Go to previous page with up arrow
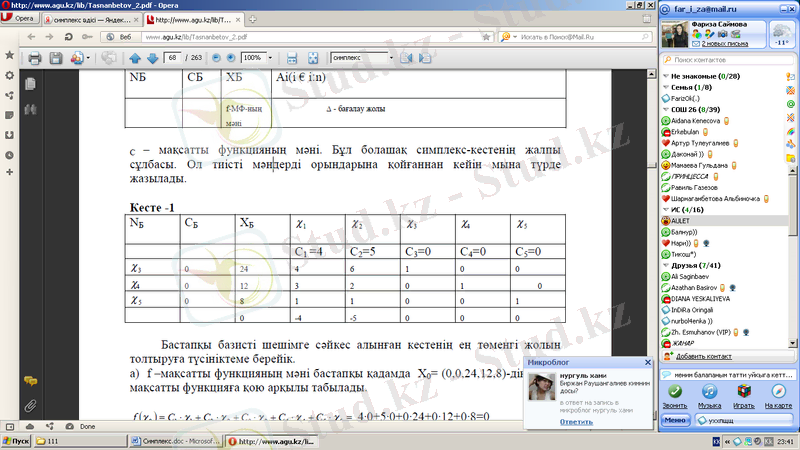 click(134, 58)
